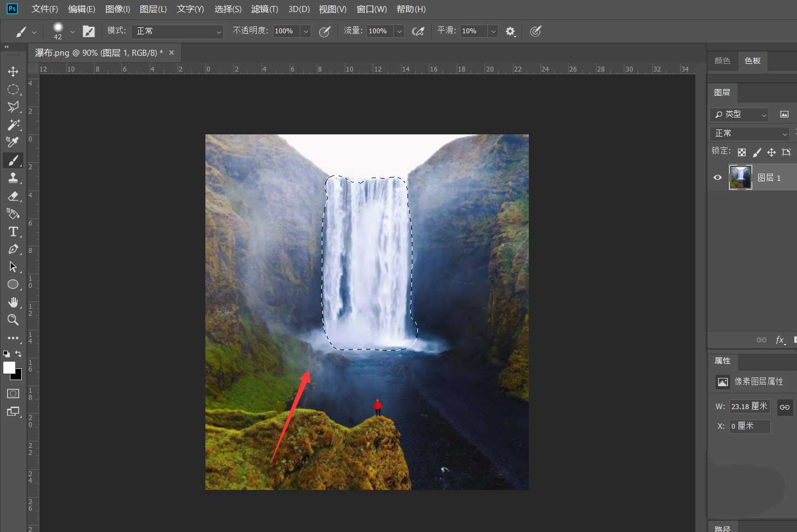The height and width of the screenshot is (532, 797).
Task: Open the smoothing options gear button
Action: point(510,31)
